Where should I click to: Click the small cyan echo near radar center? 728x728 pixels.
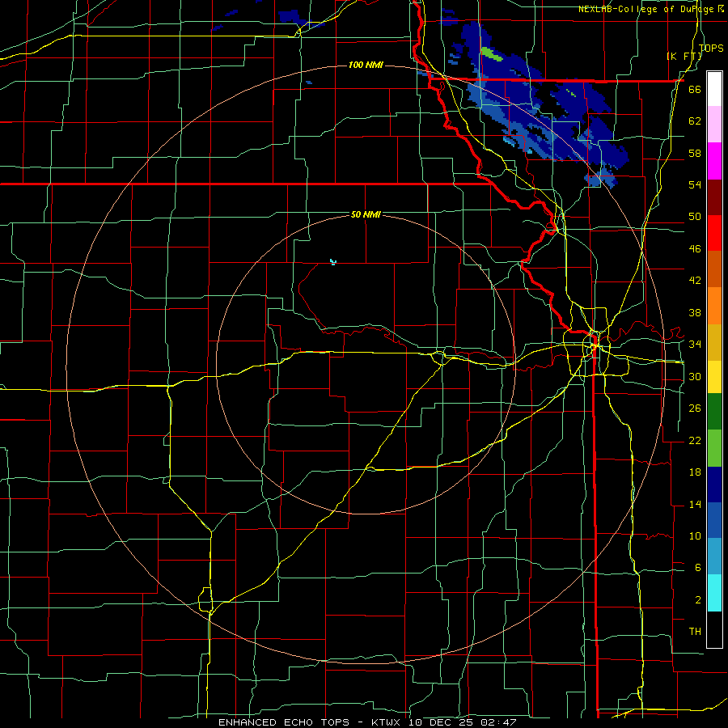[333, 262]
